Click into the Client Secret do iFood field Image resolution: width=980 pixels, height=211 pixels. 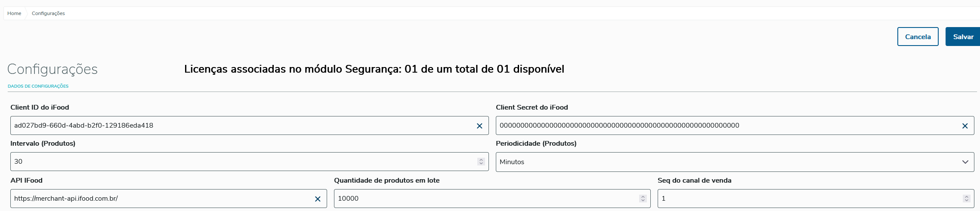(727, 125)
